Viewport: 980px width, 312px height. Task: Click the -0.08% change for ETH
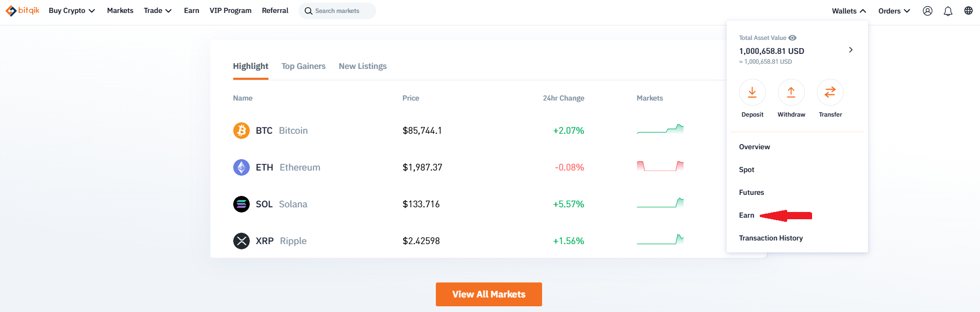[570, 167]
